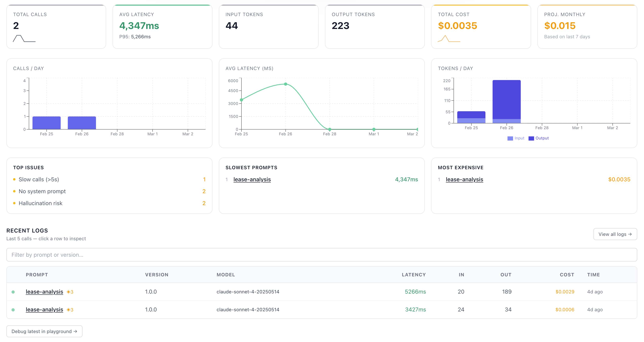Image resolution: width=644 pixels, height=342 pixels.
Task: Toggle the green status dot on 5266ms log row
Action: [x=13, y=291]
